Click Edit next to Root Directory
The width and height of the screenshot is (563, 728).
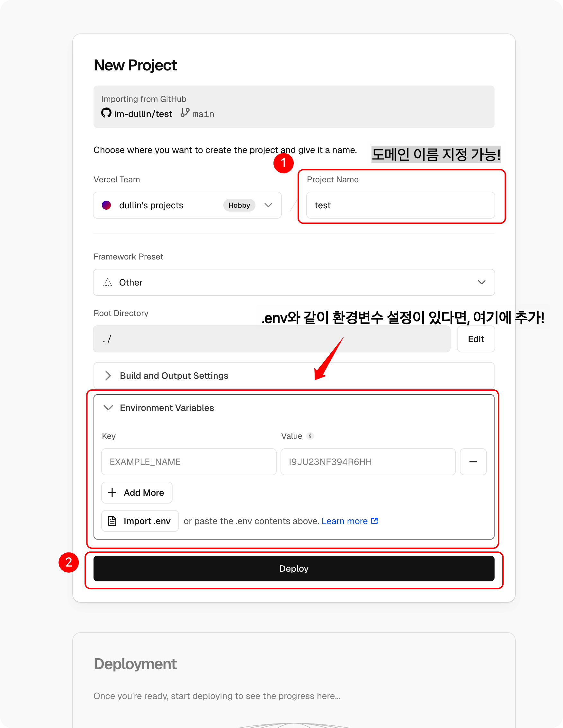pos(476,339)
